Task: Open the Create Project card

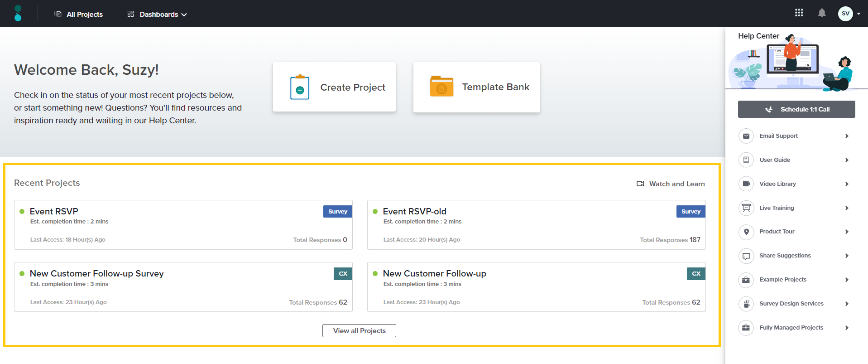Action: [334, 87]
